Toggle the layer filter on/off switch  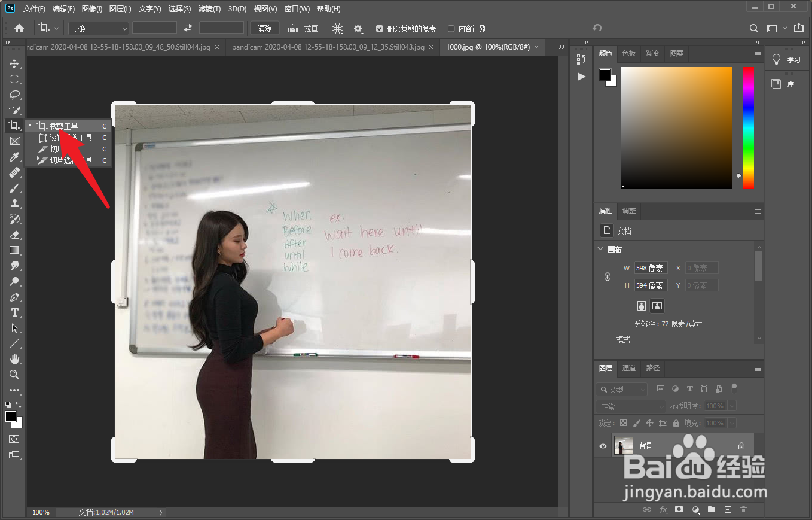click(734, 388)
